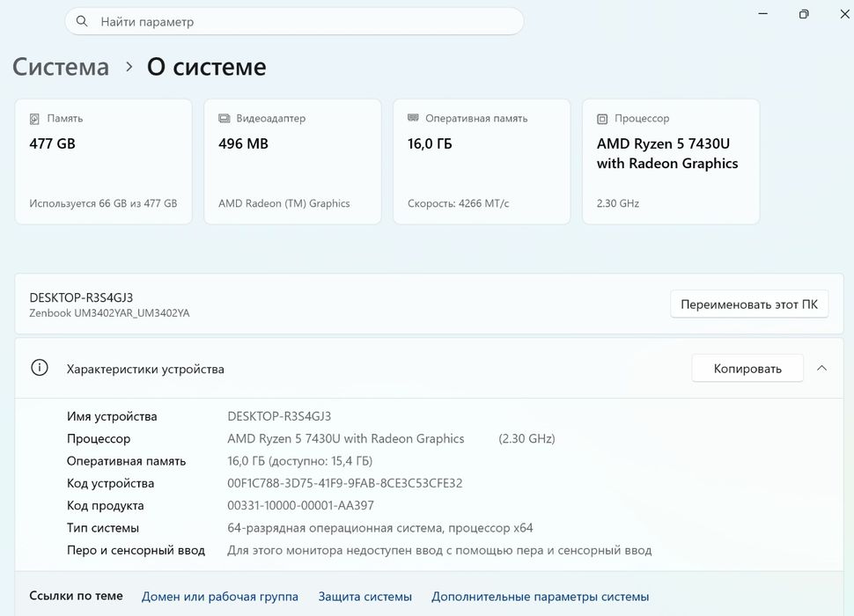Click the Видеоадаптер card icon
Image resolution: width=854 pixels, height=616 pixels.
pos(224,118)
